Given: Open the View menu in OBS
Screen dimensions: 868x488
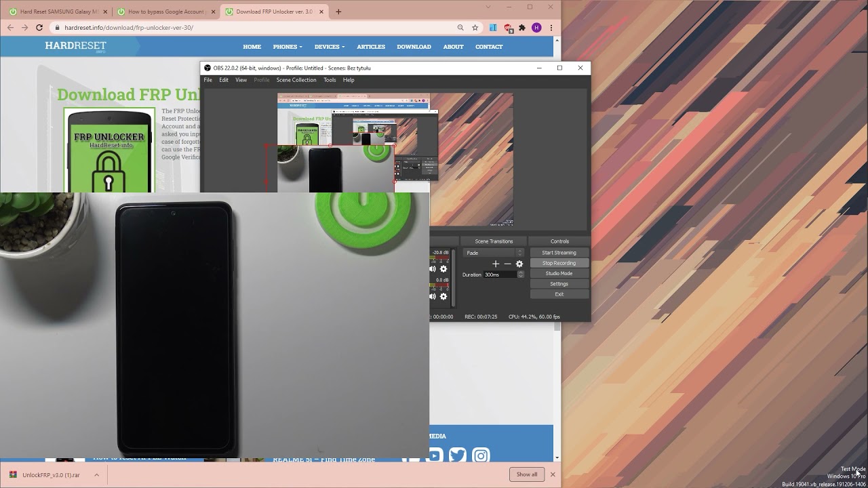Looking at the screenshot, I should [x=241, y=80].
